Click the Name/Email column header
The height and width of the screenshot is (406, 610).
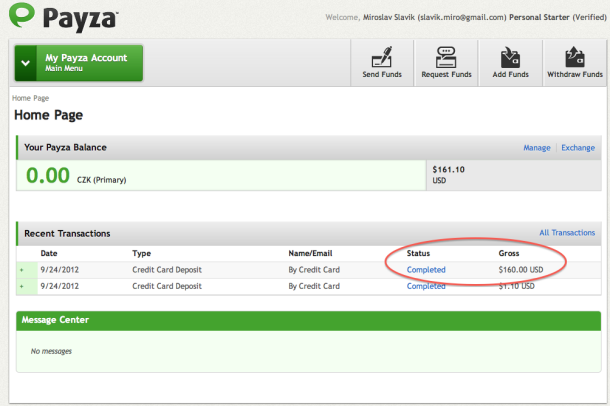click(310, 253)
